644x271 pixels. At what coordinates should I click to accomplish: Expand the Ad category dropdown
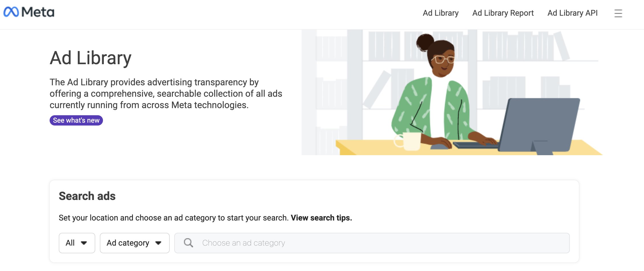pyautogui.click(x=134, y=243)
